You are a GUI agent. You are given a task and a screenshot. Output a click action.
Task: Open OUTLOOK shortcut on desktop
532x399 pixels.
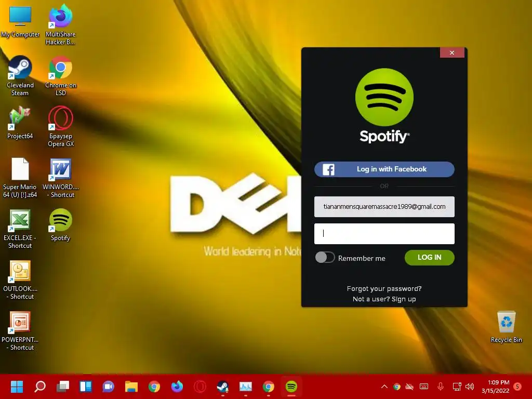click(x=20, y=279)
